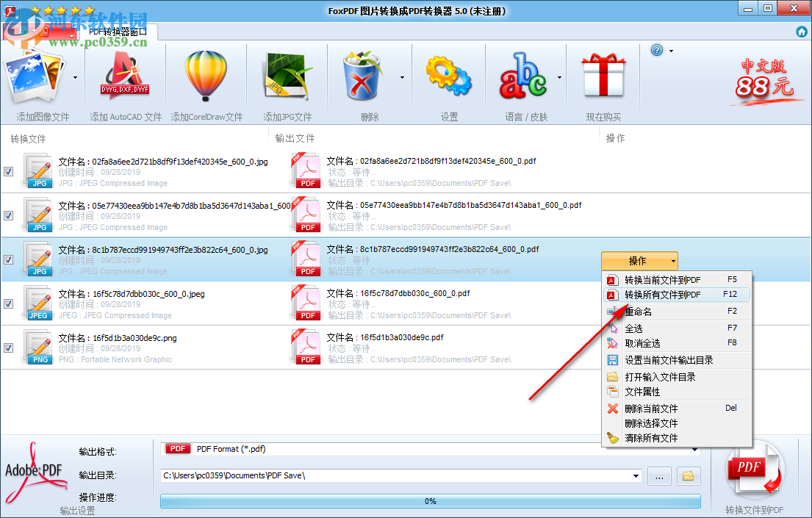
Task: Open the 添加CorelDraw文件 tool
Action: (x=206, y=76)
